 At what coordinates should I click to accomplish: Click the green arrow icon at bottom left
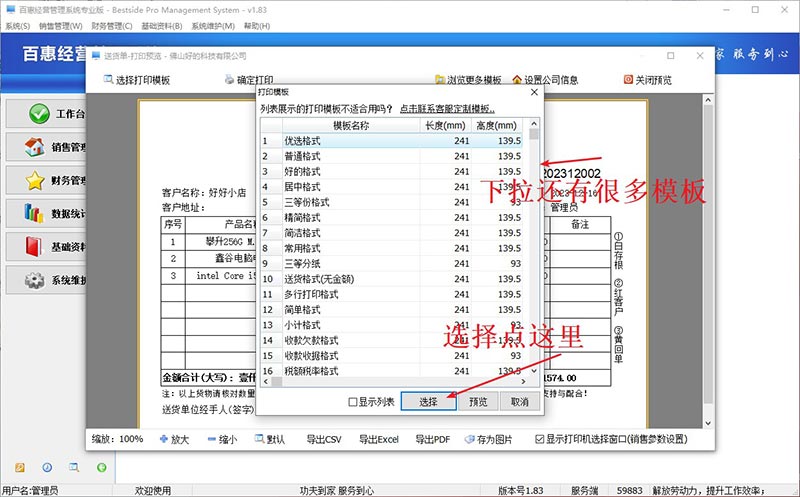click(102, 467)
